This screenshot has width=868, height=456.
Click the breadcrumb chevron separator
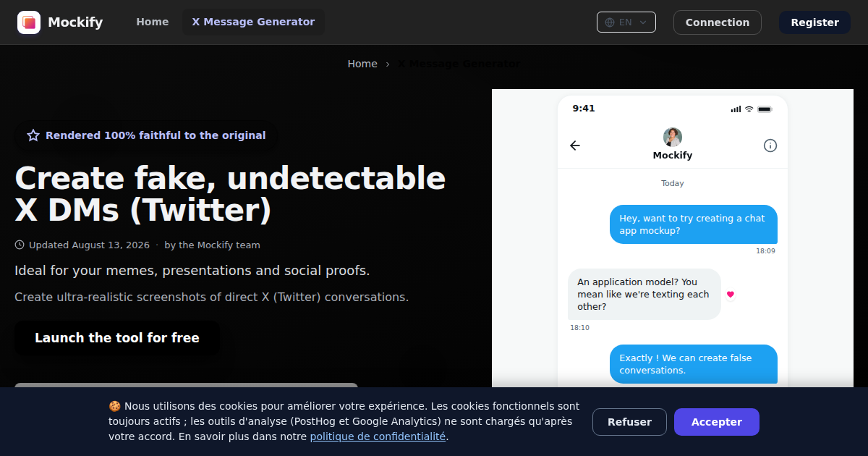point(388,64)
